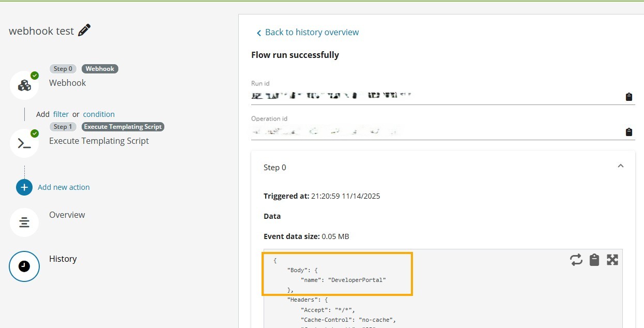Open the Overview section label
644x328 pixels.
point(67,215)
